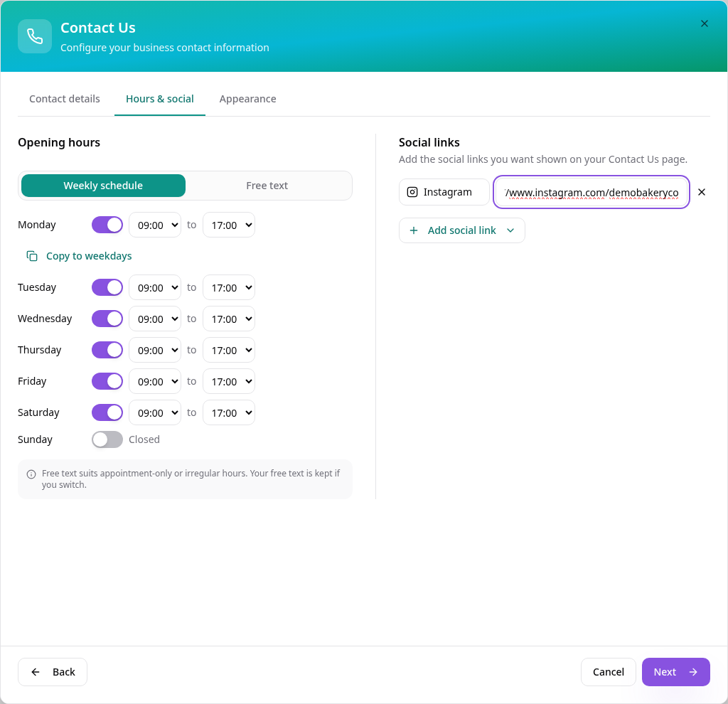This screenshot has height=704, width=728.
Task: Switch to the Contact details tab
Action: pyautogui.click(x=65, y=99)
